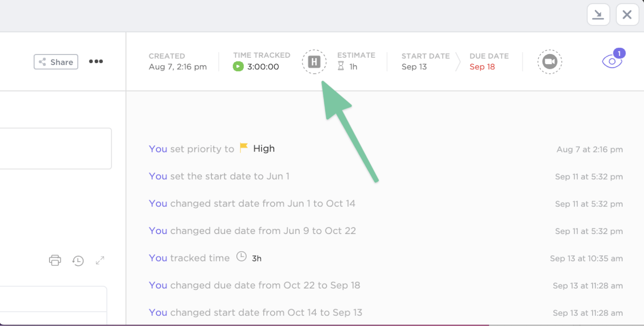Click the hourglass time estimate icon
Screen dimensions: 644x326
point(341,66)
